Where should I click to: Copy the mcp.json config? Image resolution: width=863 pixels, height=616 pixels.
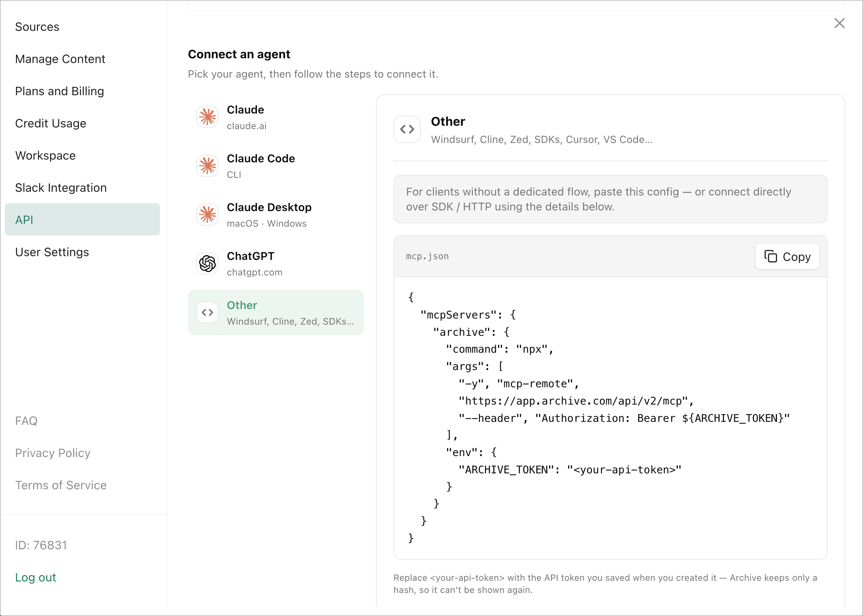pyautogui.click(x=787, y=256)
